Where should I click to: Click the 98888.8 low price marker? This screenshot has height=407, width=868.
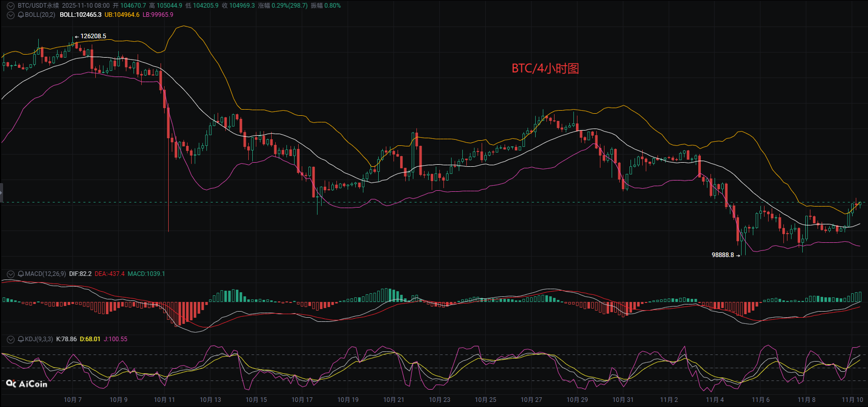(x=723, y=255)
